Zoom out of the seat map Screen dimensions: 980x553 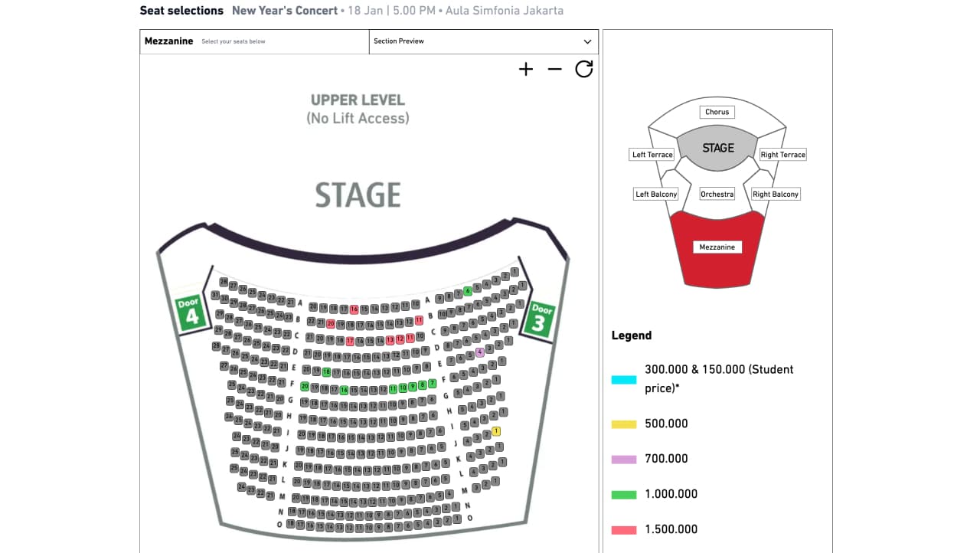tap(555, 70)
